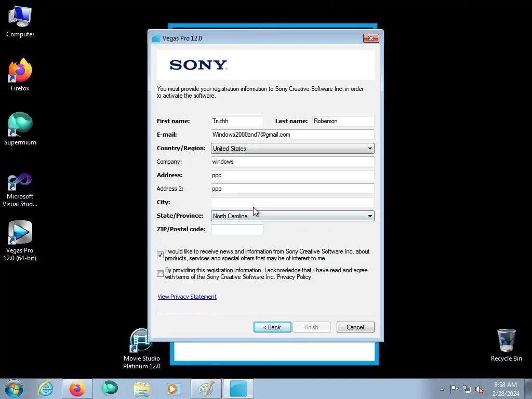This screenshot has height=399, width=532.
Task: Click the Cancel button
Action: click(355, 327)
